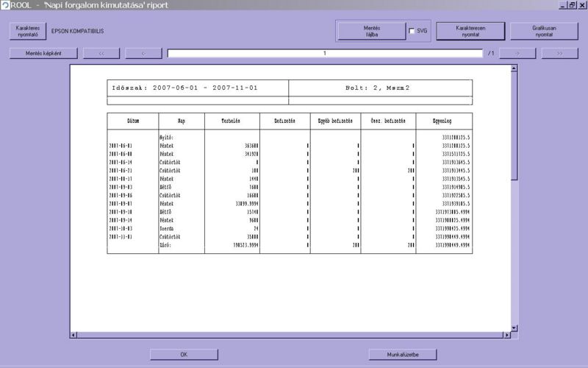The width and height of the screenshot is (588, 368).
Task: Go to the first page with << button
Action: (x=101, y=53)
